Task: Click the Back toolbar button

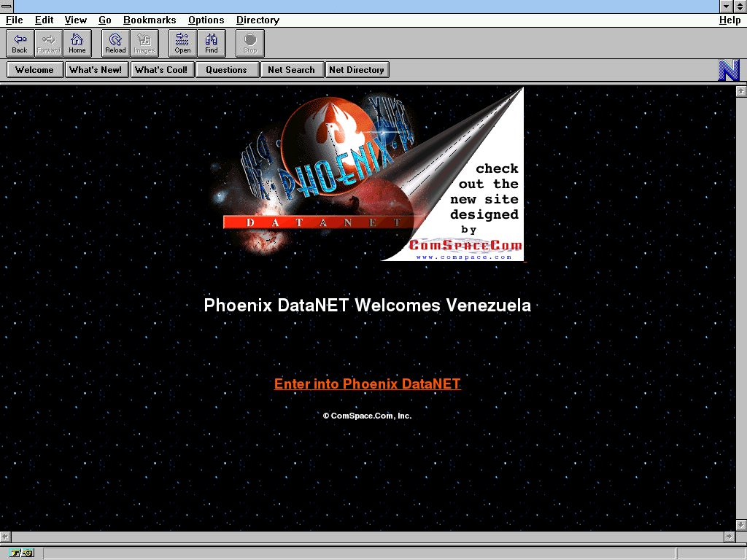Action: 20,43
